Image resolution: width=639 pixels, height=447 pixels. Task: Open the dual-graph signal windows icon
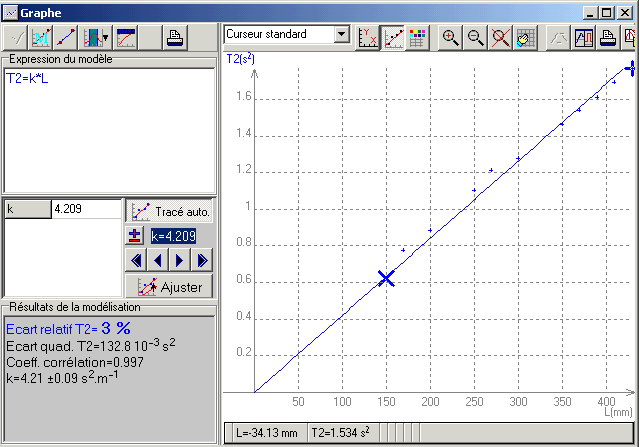(x=584, y=38)
